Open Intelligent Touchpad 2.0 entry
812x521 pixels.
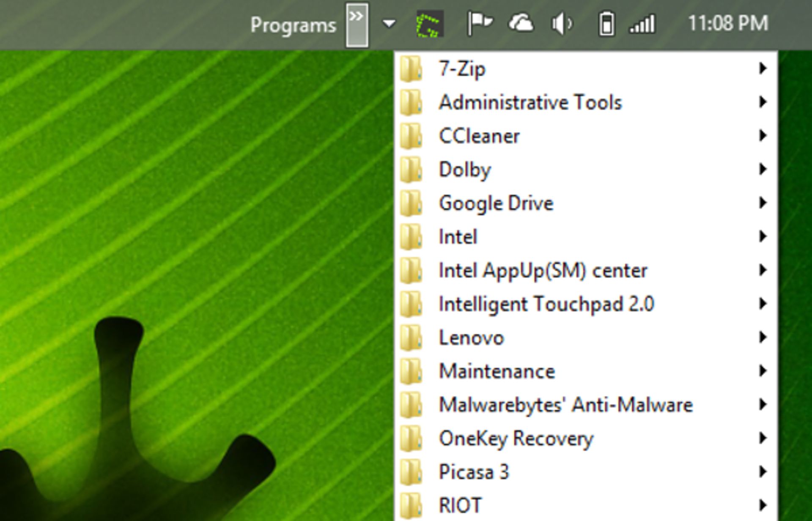[x=586, y=304]
